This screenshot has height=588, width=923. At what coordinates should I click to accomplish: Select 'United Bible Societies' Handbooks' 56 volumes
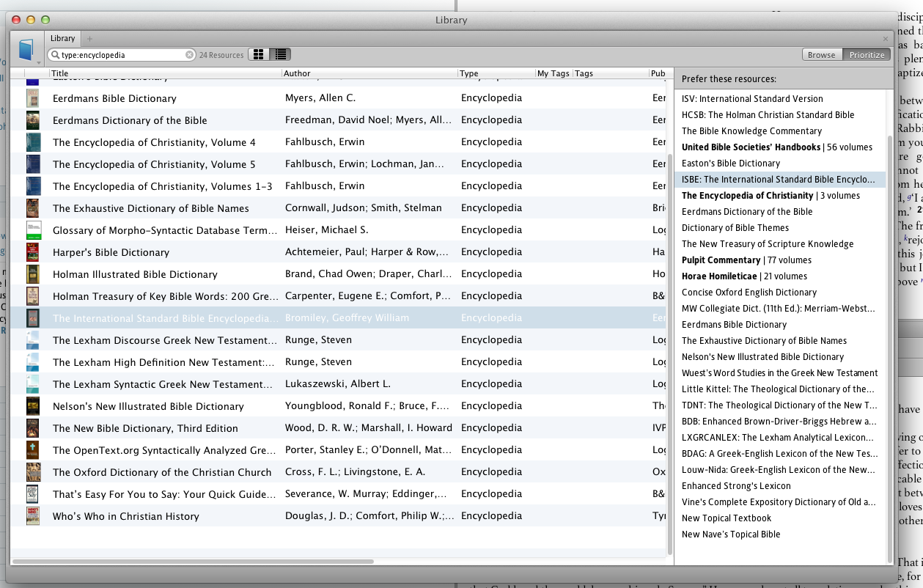(x=777, y=147)
